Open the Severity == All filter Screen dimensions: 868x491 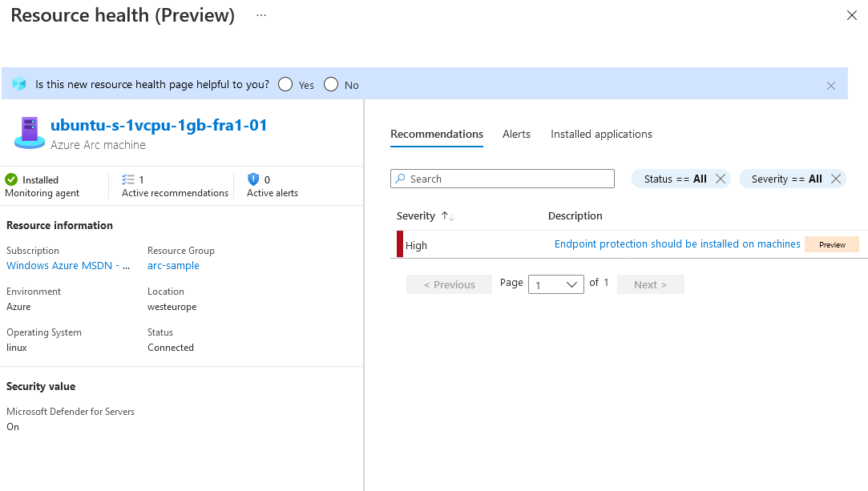(786, 179)
